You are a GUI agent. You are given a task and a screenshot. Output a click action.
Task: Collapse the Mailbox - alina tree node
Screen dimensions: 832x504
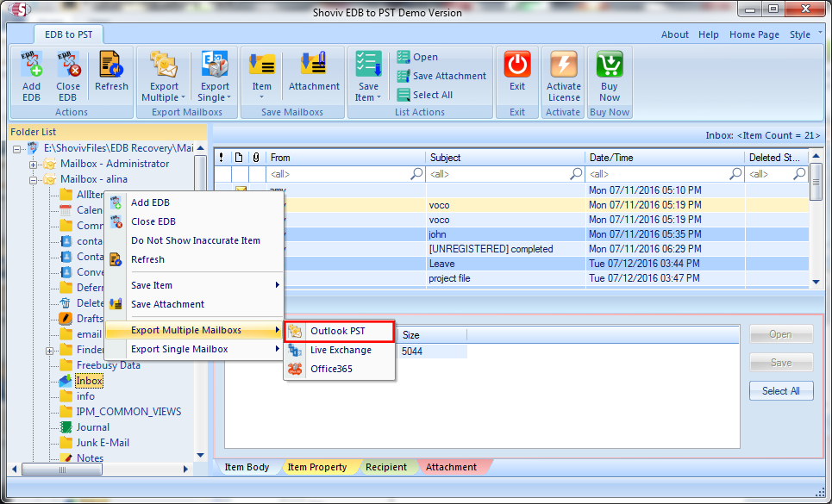point(34,179)
